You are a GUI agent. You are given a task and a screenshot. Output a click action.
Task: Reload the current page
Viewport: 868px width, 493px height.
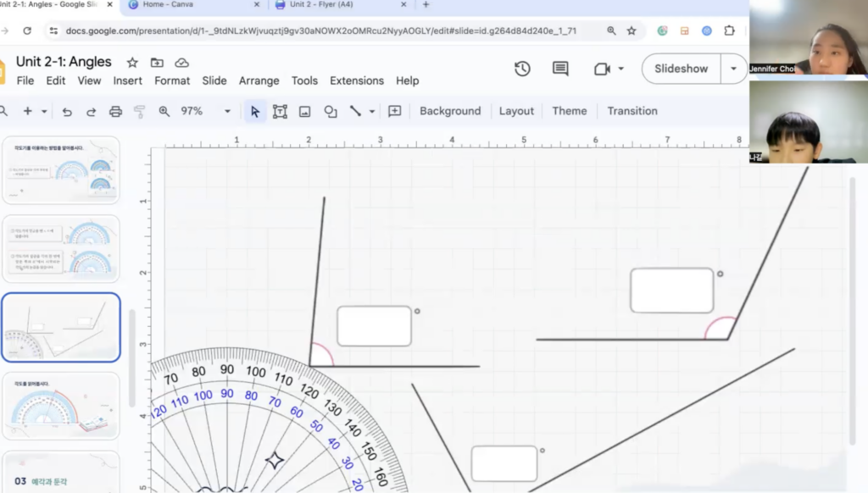(x=27, y=31)
